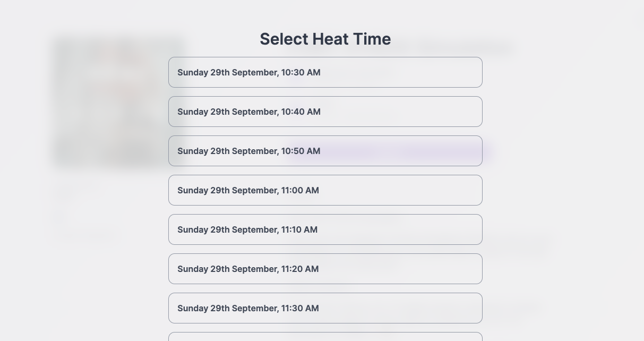Screen dimensions: 644x341
Task: Pick the 11:20 AM heat option
Action: click(325, 269)
